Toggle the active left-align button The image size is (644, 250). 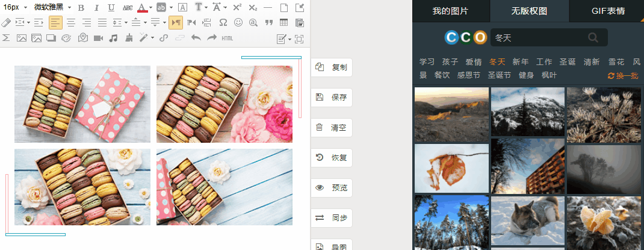[x=55, y=23]
